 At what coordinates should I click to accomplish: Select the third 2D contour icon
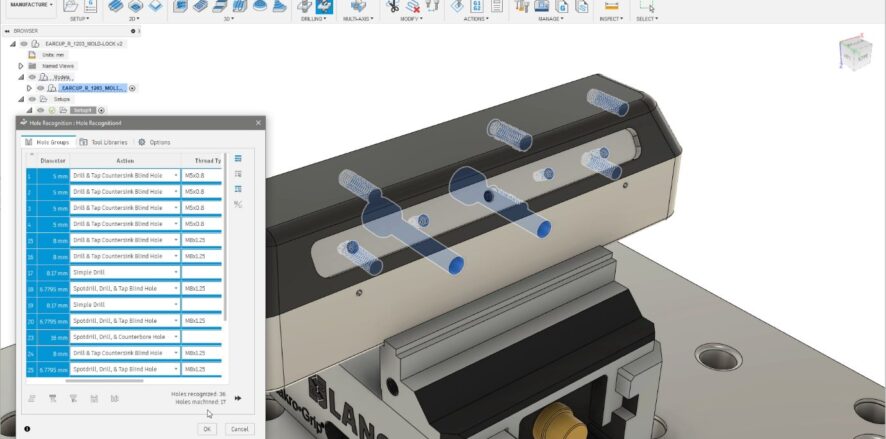coord(155,6)
